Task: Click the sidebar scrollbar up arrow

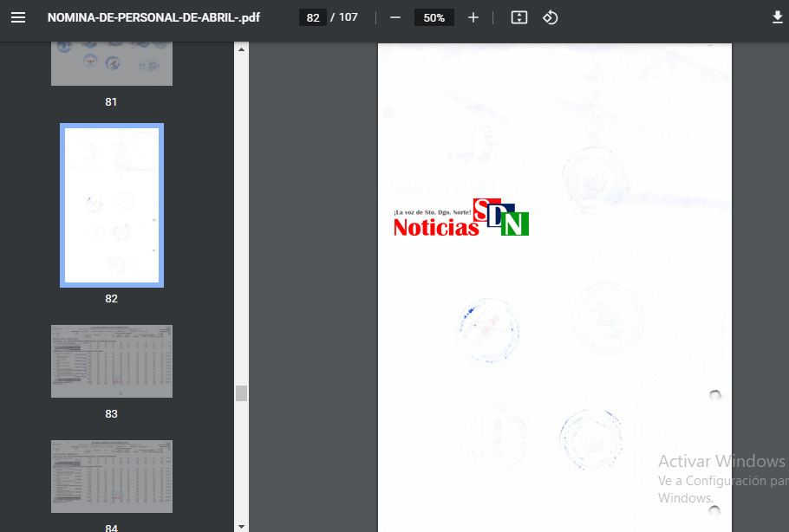Action: tap(241, 49)
